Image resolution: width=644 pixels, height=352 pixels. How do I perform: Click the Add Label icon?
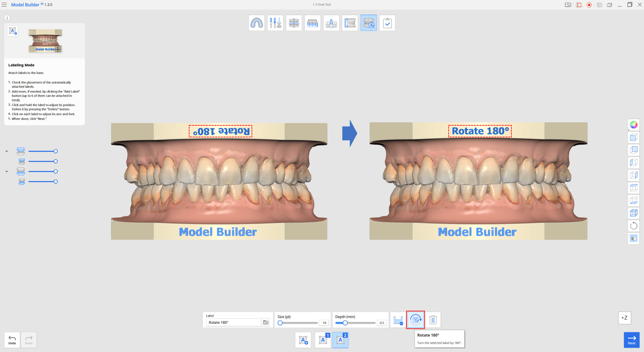pos(303,340)
